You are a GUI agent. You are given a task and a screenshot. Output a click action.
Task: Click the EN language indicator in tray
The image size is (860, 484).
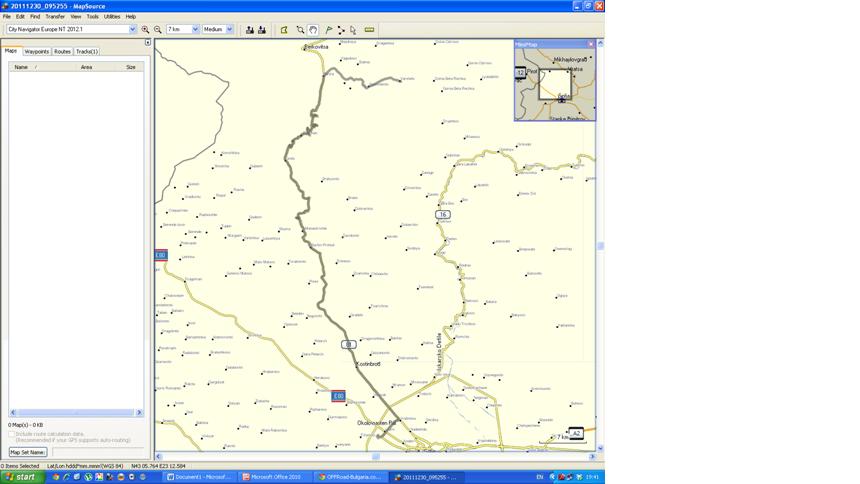[x=540, y=477]
